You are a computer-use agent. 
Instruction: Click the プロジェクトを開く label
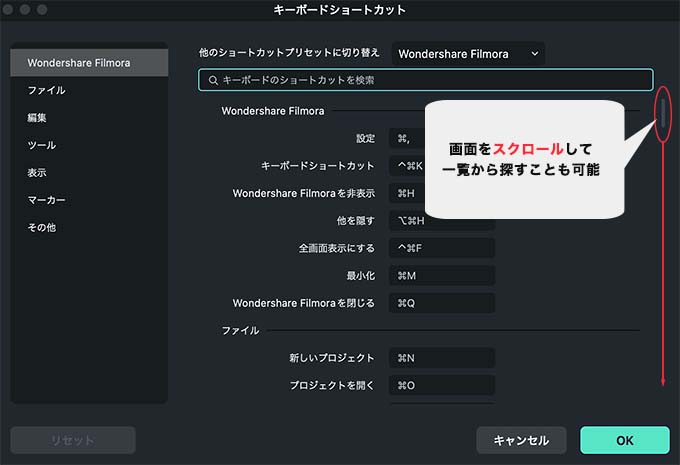click(332, 385)
